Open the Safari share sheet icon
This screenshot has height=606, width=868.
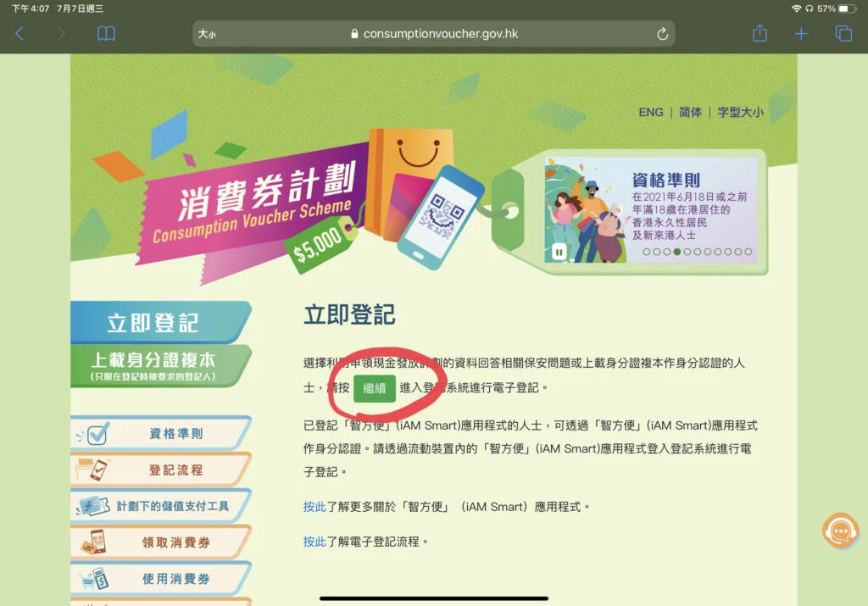[759, 33]
